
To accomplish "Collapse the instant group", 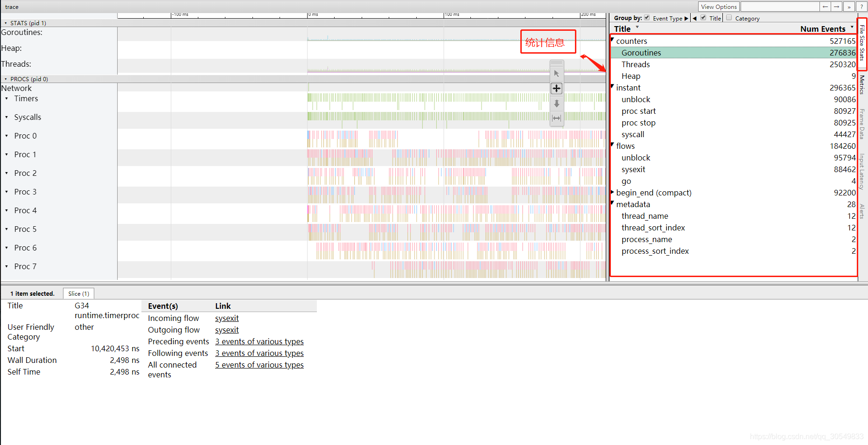I will click(613, 87).
